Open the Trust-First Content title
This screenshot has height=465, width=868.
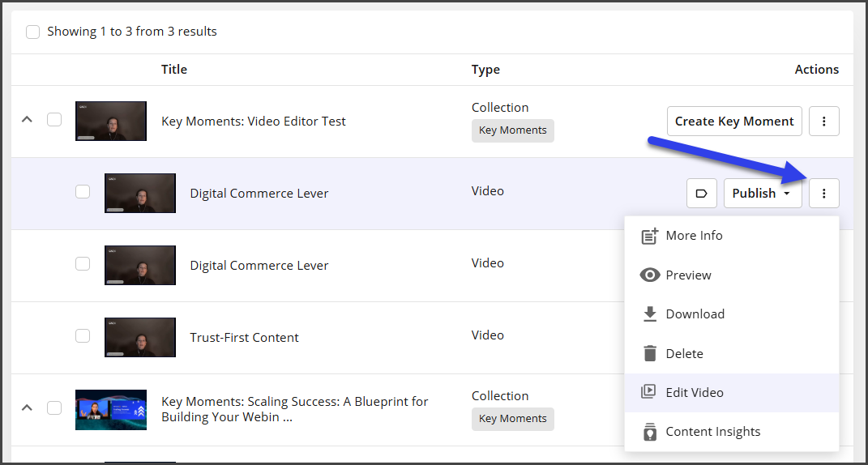(244, 337)
